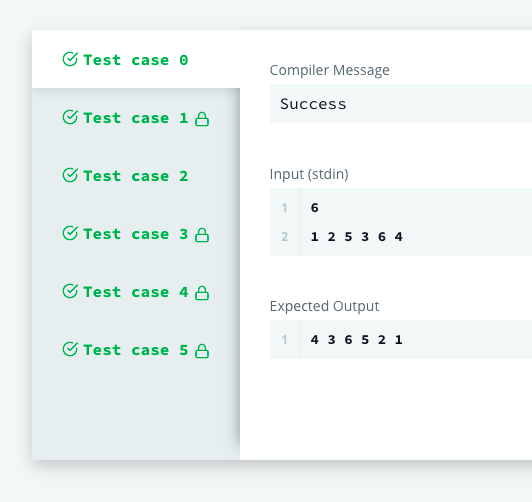Viewport: 532px width, 502px height.
Task: Click the lock icon beside Test case 5
Action: (202, 351)
